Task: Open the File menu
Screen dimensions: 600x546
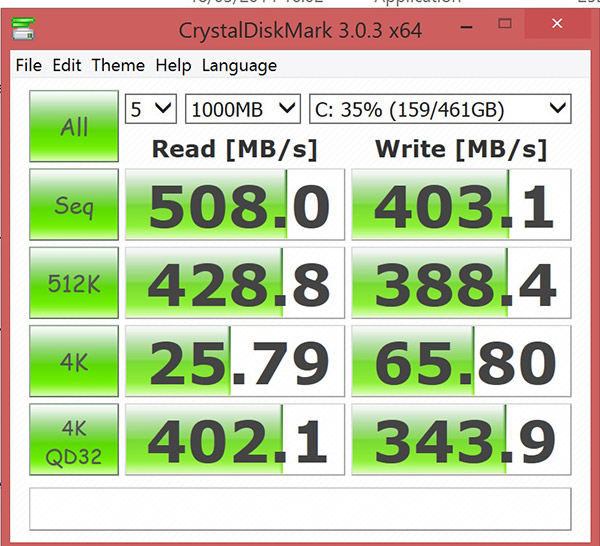Action: pyautogui.click(x=29, y=65)
